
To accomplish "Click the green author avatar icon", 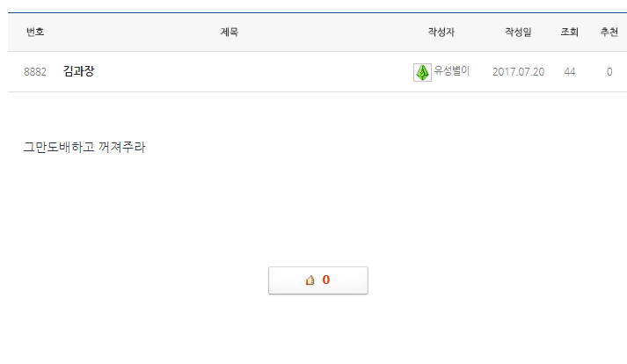I will click(422, 72).
